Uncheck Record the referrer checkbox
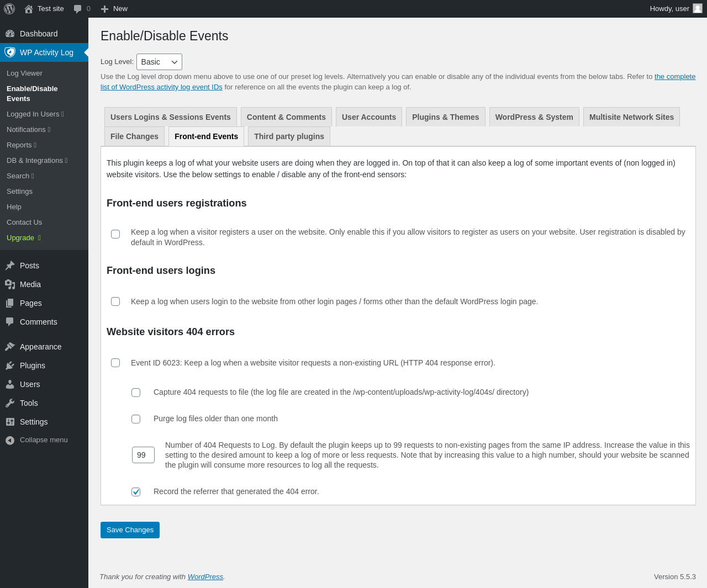 [136, 492]
